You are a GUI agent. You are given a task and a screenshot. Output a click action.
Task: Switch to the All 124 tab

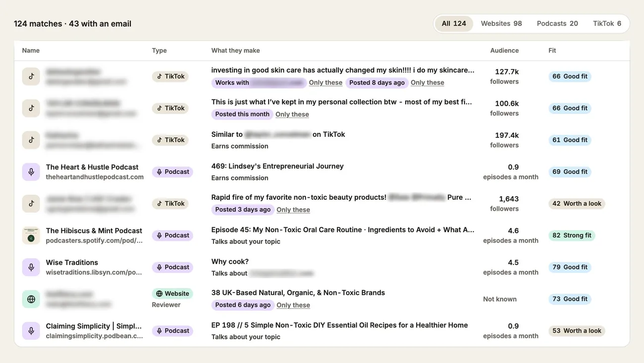click(454, 23)
